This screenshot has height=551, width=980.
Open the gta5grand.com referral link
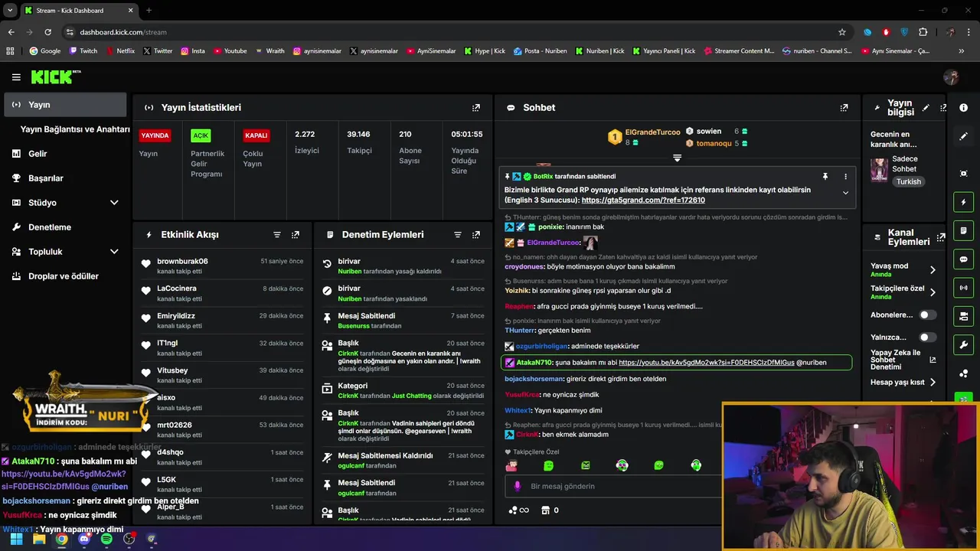click(x=643, y=201)
